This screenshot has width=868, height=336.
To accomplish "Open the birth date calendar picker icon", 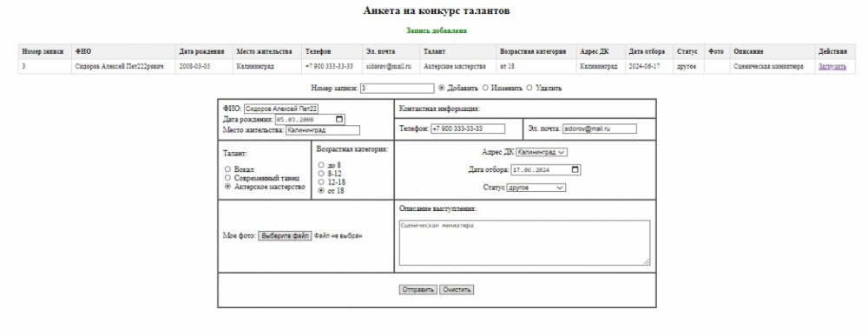I will 339,119.
